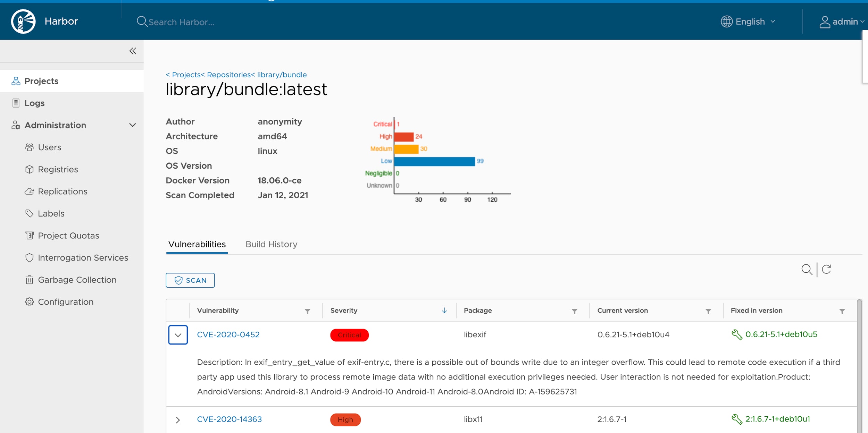Click the admin user avatar icon
The width and height of the screenshot is (868, 433).
[825, 22]
